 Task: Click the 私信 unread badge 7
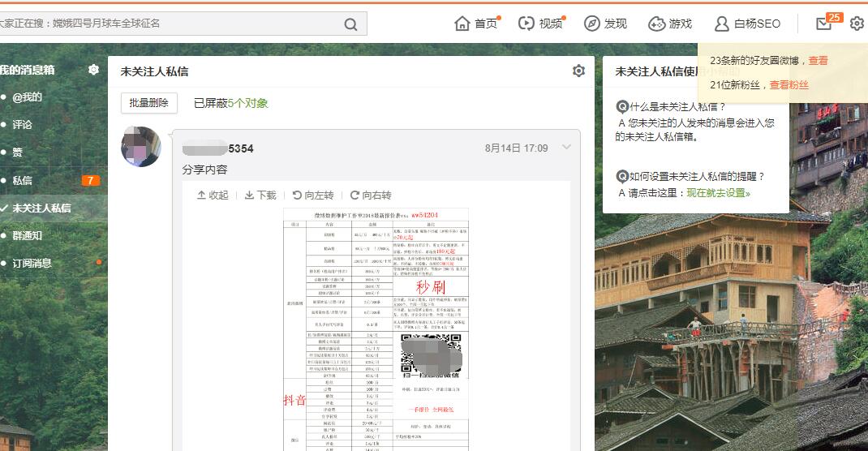[x=91, y=180]
